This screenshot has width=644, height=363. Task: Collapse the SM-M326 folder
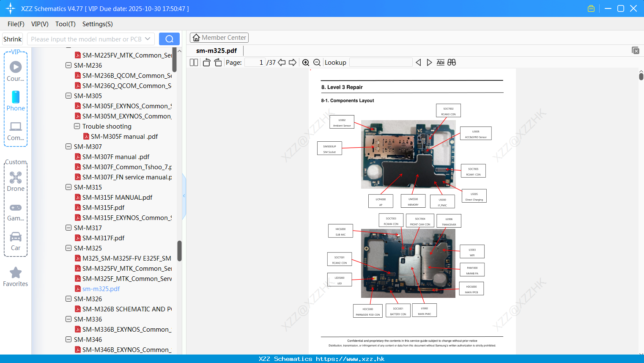[x=69, y=299]
